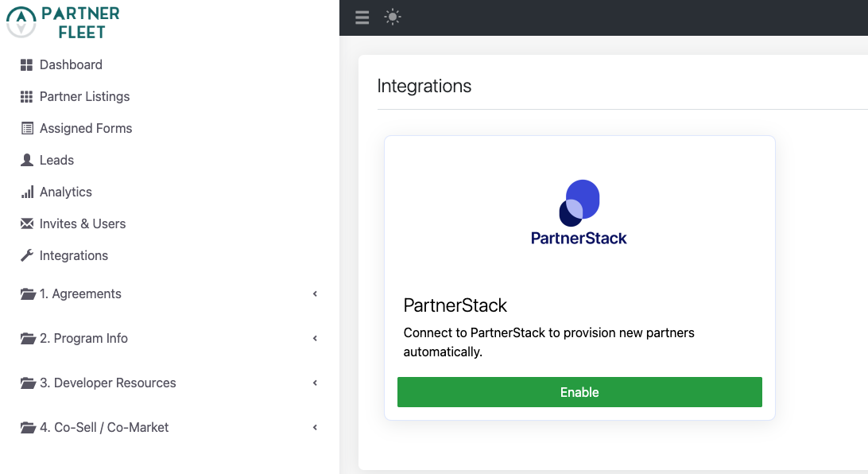Click the Analytics bar chart icon
868x474 pixels.
point(27,192)
